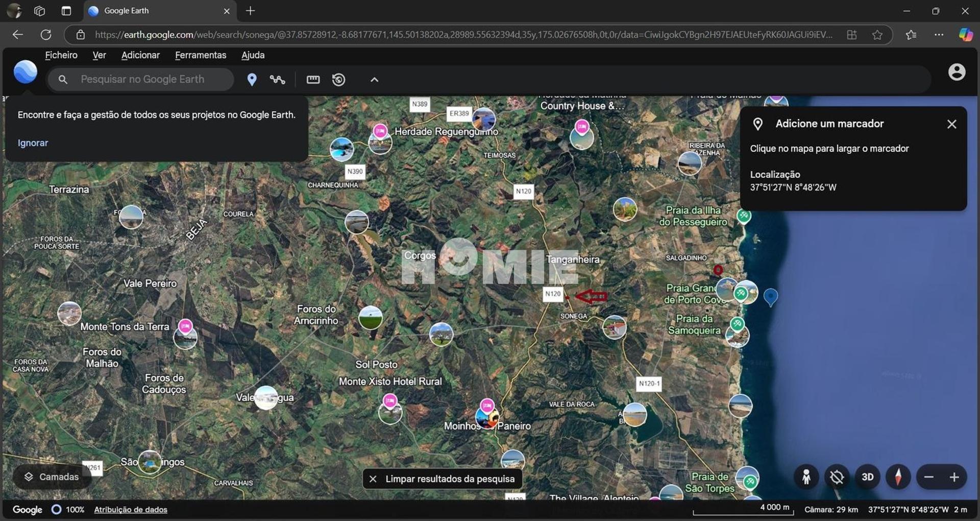980x521 pixels.
Task: Open the Camadas layers panel
Action: (x=52, y=477)
